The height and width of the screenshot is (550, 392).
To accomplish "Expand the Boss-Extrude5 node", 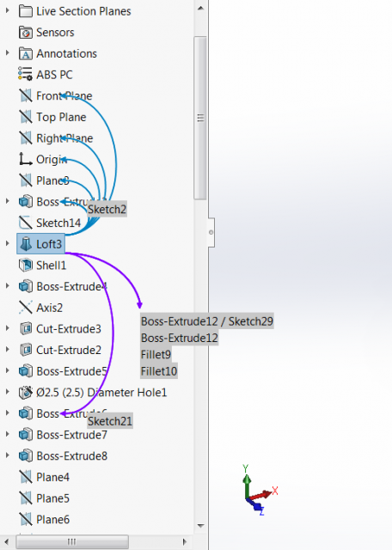I will coord(7,370).
